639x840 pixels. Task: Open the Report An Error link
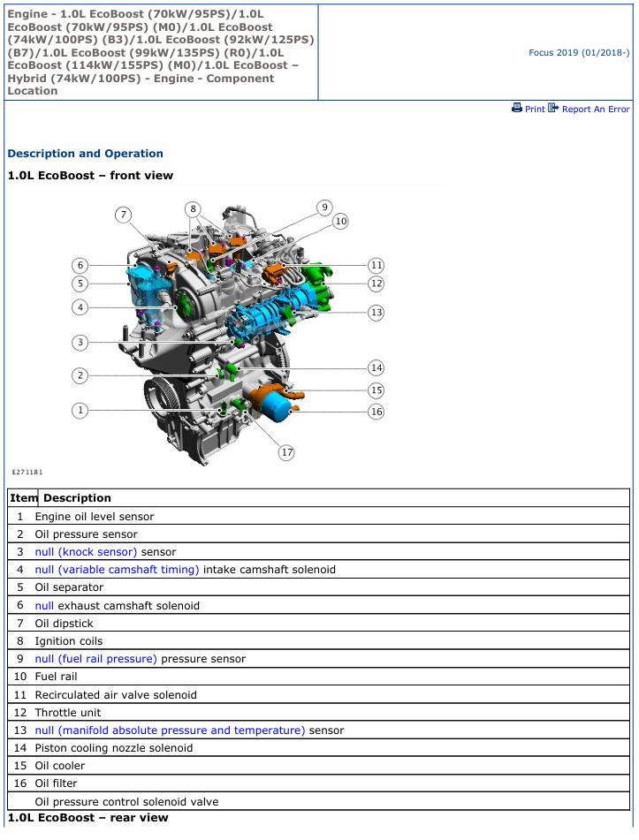pos(596,109)
